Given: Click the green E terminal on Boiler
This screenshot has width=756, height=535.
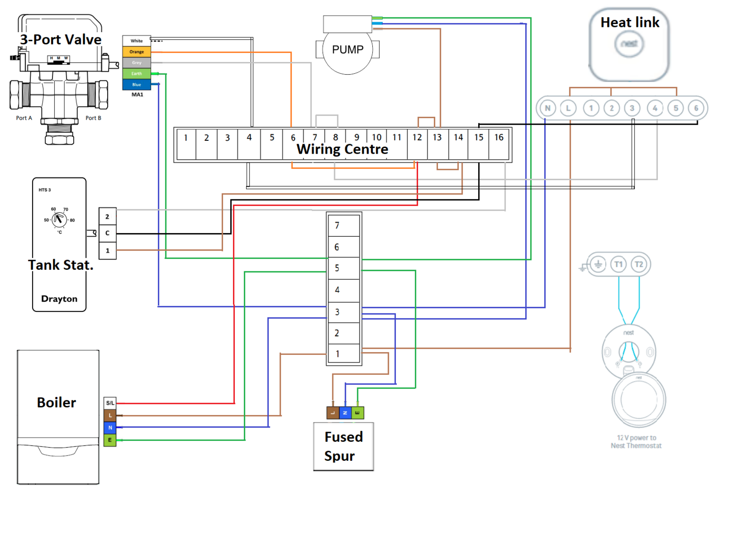Looking at the screenshot, I should pyautogui.click(x=110, y=440).
